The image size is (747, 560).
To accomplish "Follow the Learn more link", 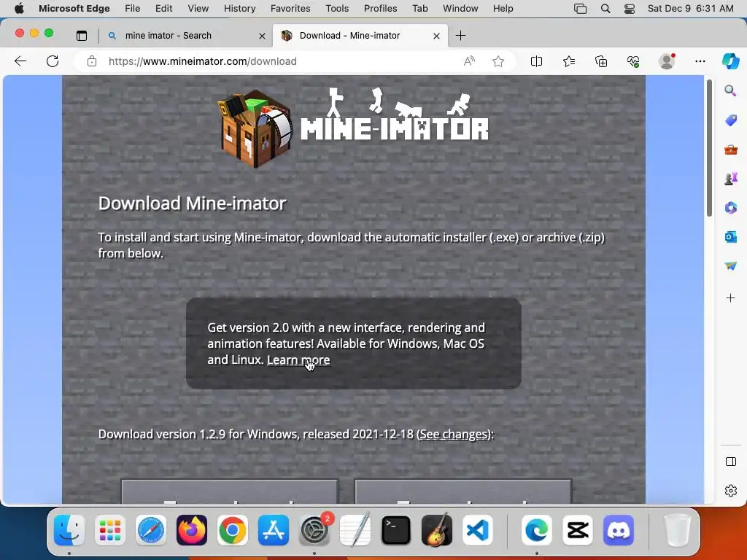I will [298, 360].
